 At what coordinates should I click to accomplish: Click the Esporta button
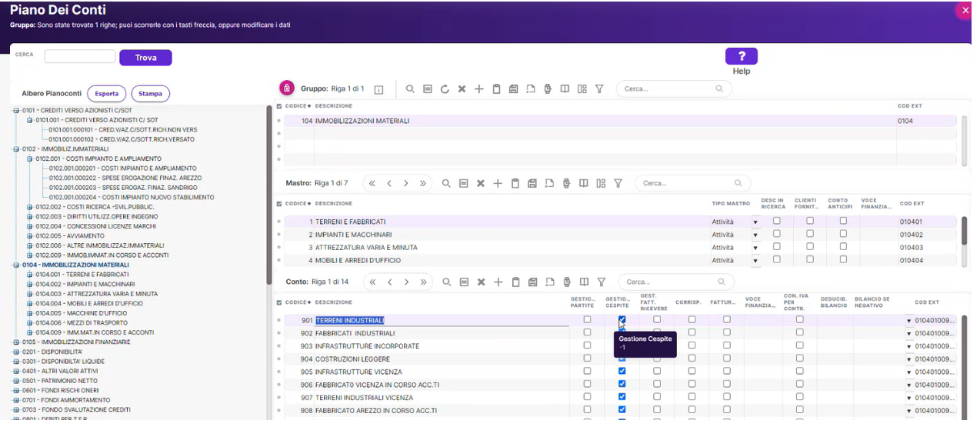[x=107, y=94]
